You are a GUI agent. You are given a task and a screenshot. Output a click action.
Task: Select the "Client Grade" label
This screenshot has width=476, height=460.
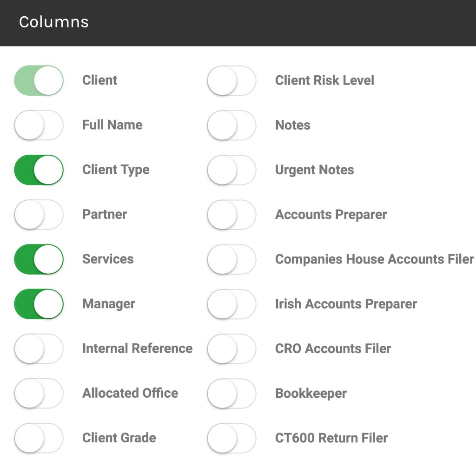119,438
